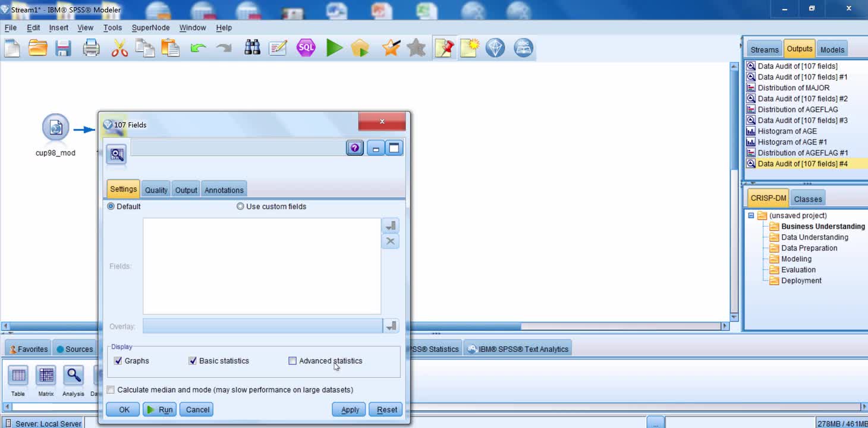Click the Run selection icon with yellow pentagon

point(360,48)
